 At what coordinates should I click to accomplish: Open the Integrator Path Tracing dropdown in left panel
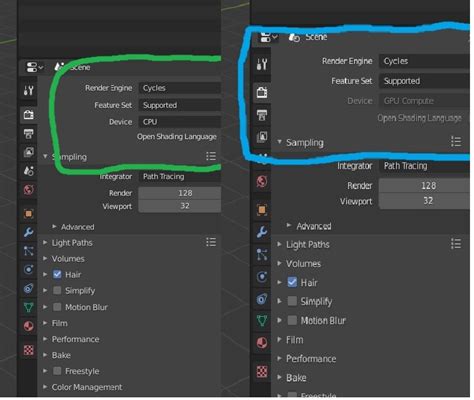click(x=180, y=176)
